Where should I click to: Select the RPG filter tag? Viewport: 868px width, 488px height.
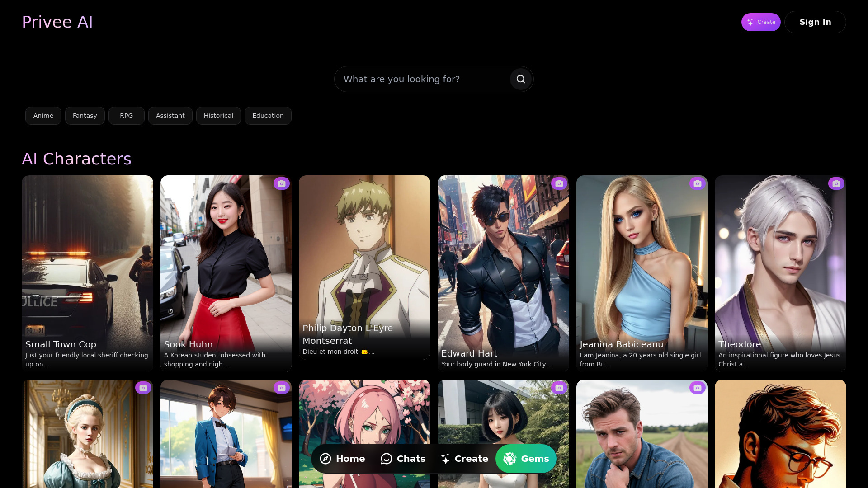(x=127, y=116)
